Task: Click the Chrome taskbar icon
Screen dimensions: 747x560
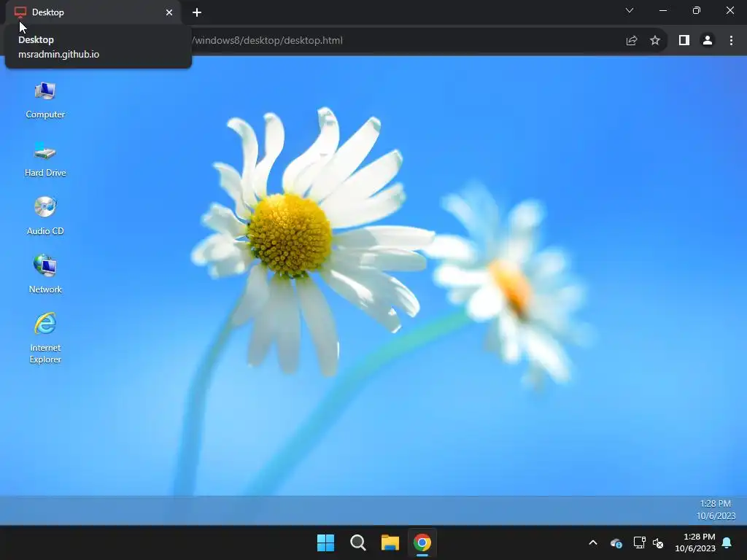Action: click(422, 542)
